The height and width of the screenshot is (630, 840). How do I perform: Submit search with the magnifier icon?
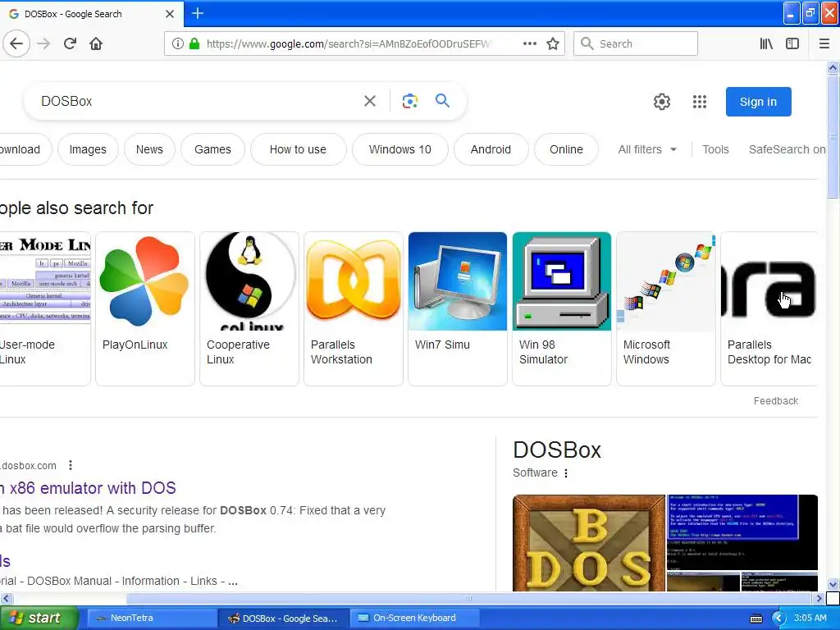[442, 101]
